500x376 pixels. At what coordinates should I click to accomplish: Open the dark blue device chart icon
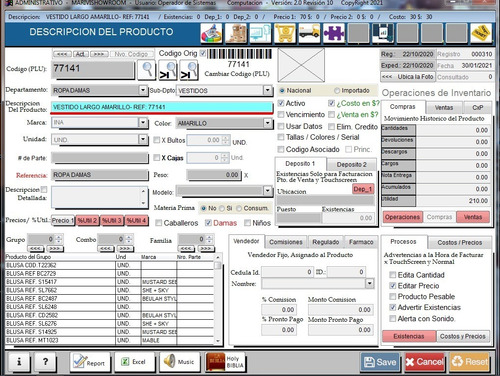[x=383, y=33]
